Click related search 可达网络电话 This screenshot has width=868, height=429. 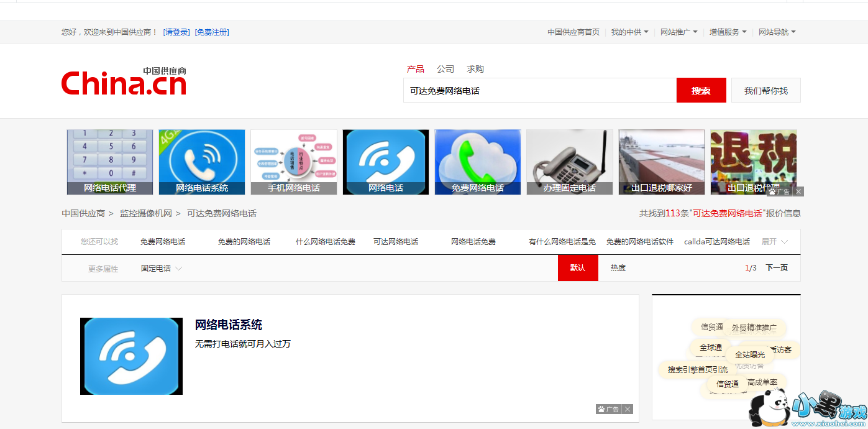tap(396, 241)
